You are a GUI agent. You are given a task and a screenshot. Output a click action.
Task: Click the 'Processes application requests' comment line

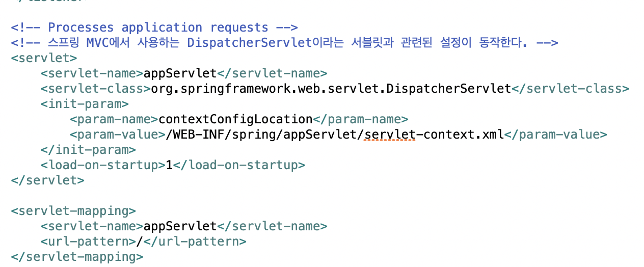click(154, 27)
